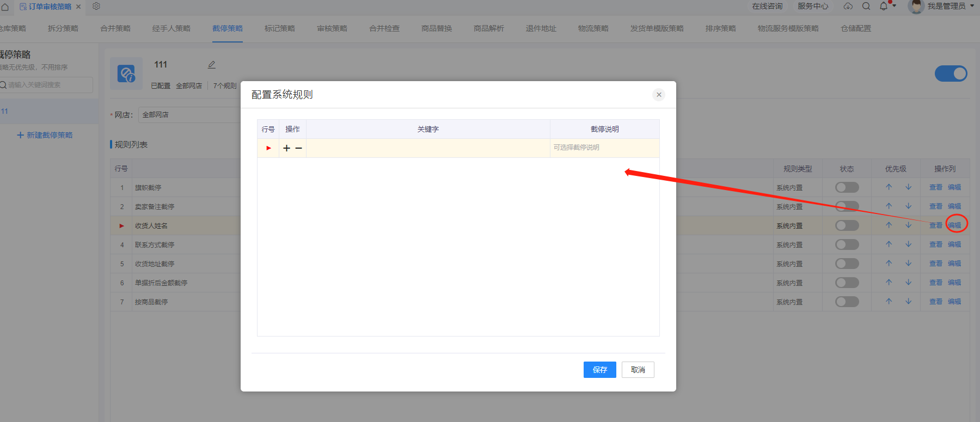The width and height of the screenshot is (980, 422).
Task: Move 按商品截停 rule up with arrow
Action: coord(889,301)
